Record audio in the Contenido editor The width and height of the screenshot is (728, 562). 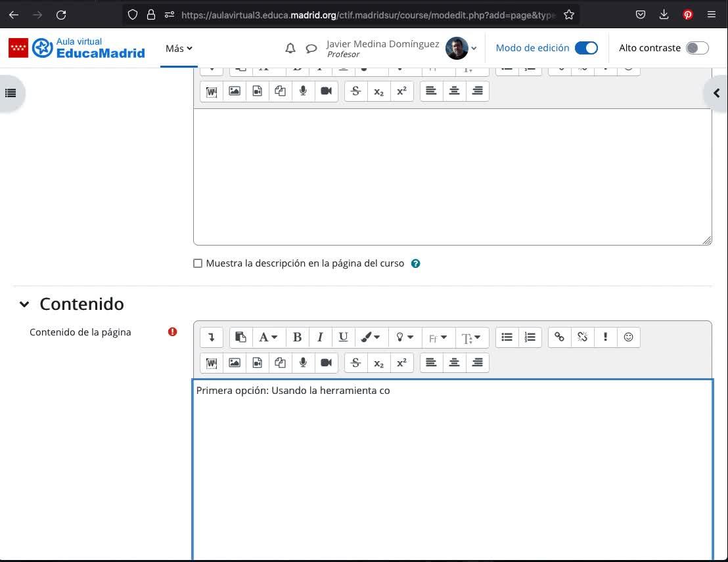pyautogui.click(x=303, y=362)
